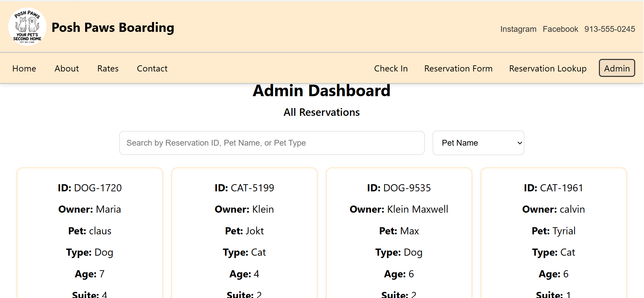Open Reservation Lookup
This screenshot has width=644, height=298.
[x=548, y=68]
